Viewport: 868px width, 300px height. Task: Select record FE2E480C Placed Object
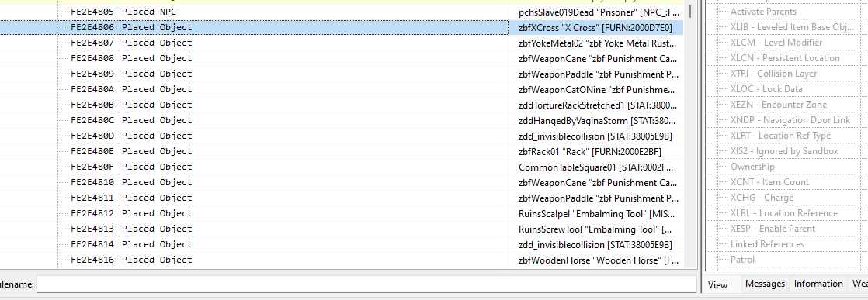coord(131,120)
